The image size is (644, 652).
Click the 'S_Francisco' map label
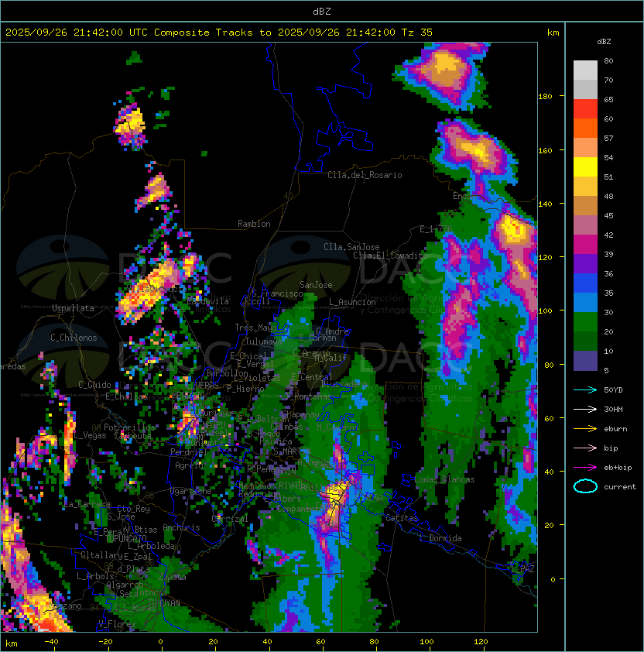pyautogui.click(x=277, y=293)
